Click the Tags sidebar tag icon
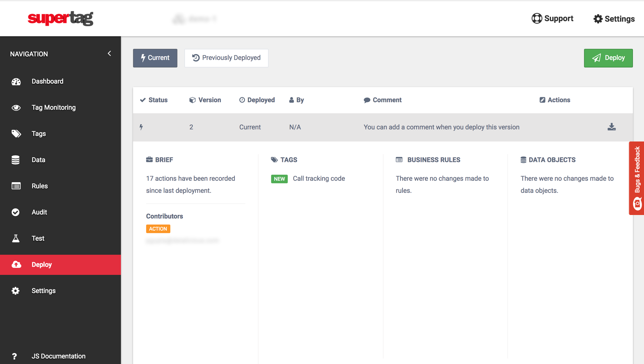644x364 pixels. click(x=16, y=134)
